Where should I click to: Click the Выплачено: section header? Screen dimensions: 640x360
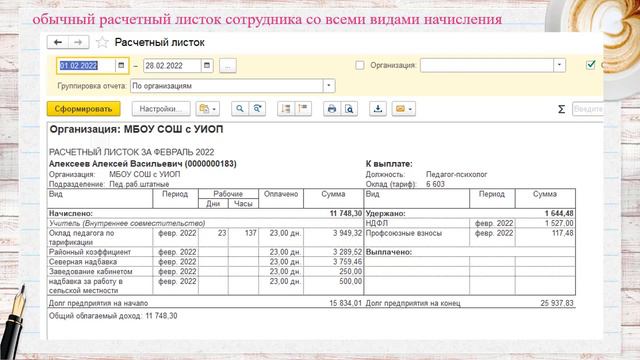[x=389, y=252]
